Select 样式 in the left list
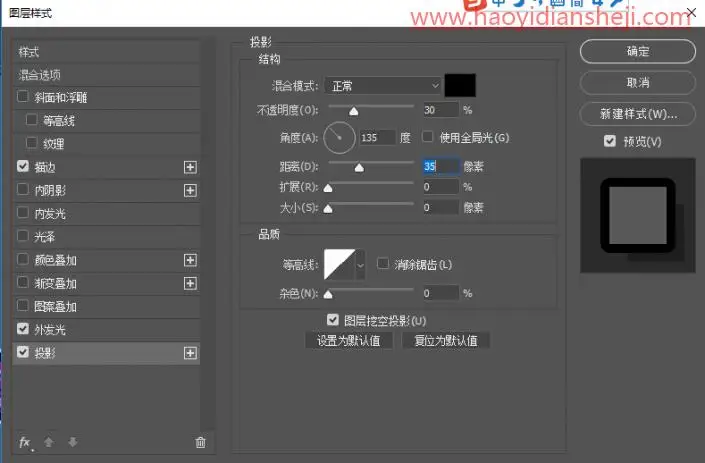 coord(106,52)
